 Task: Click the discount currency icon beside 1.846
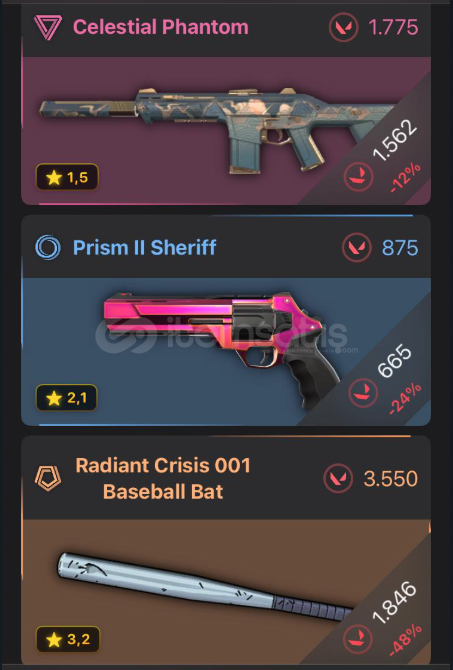(x=358, y=639)
